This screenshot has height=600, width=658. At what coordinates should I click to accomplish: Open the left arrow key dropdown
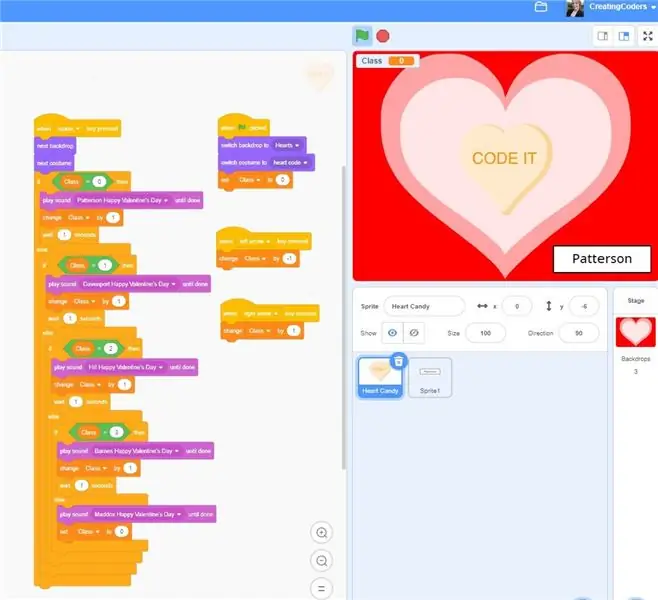click(x=254, y=241)
